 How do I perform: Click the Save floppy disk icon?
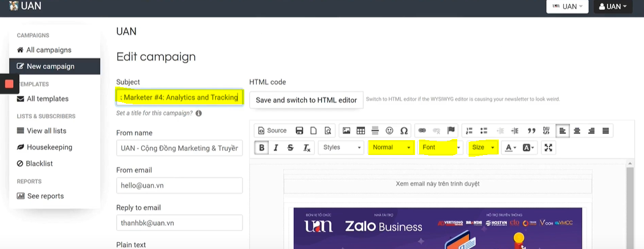[x=300, y=130]
